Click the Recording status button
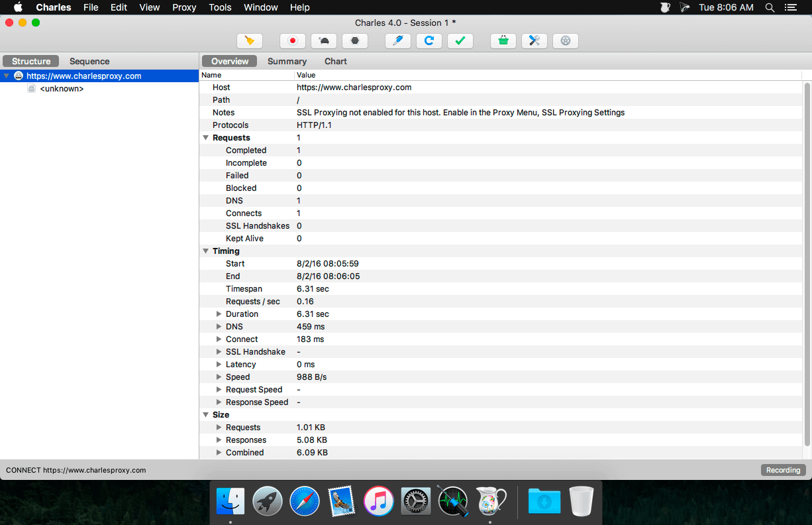Viewport: 812px width, 525px height. [783, 470]
